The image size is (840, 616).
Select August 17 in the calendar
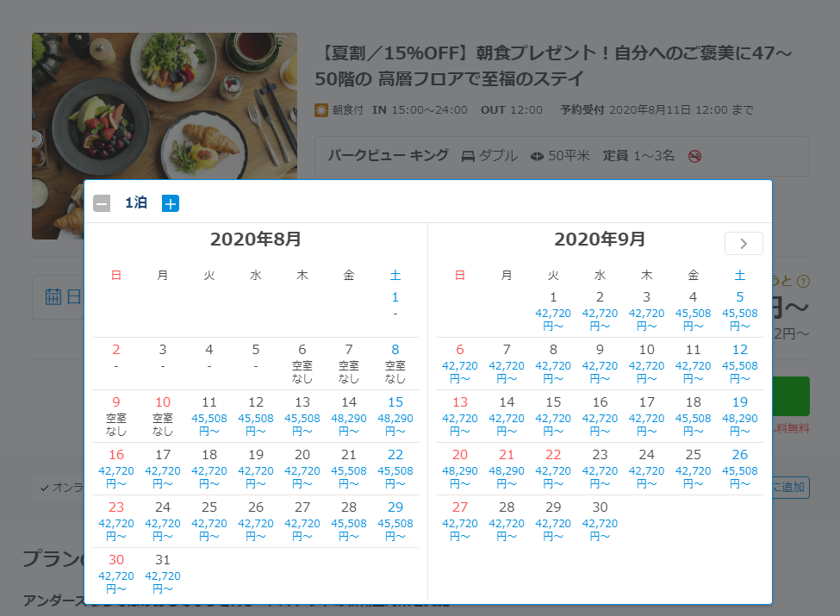coord(163,469)
